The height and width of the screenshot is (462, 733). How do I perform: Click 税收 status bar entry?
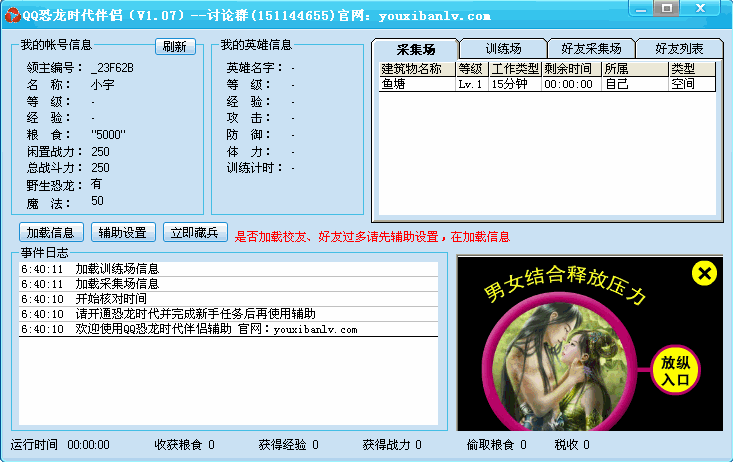[x=572, y=444]
